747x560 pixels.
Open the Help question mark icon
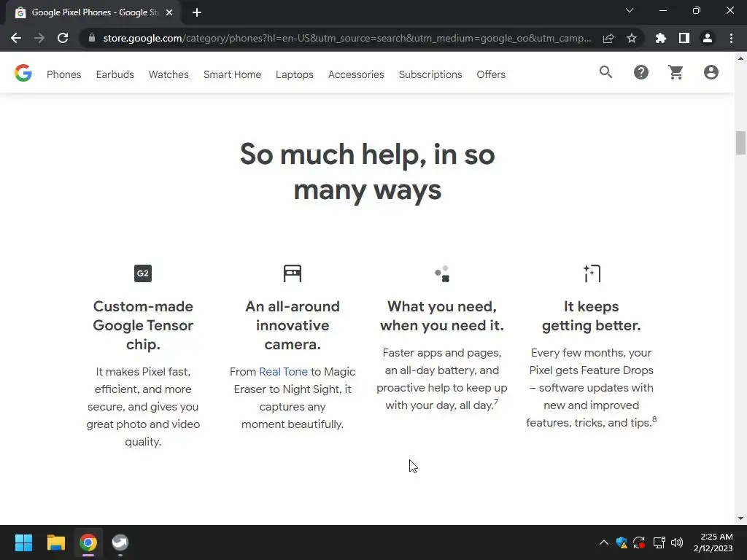coord(640,72)
